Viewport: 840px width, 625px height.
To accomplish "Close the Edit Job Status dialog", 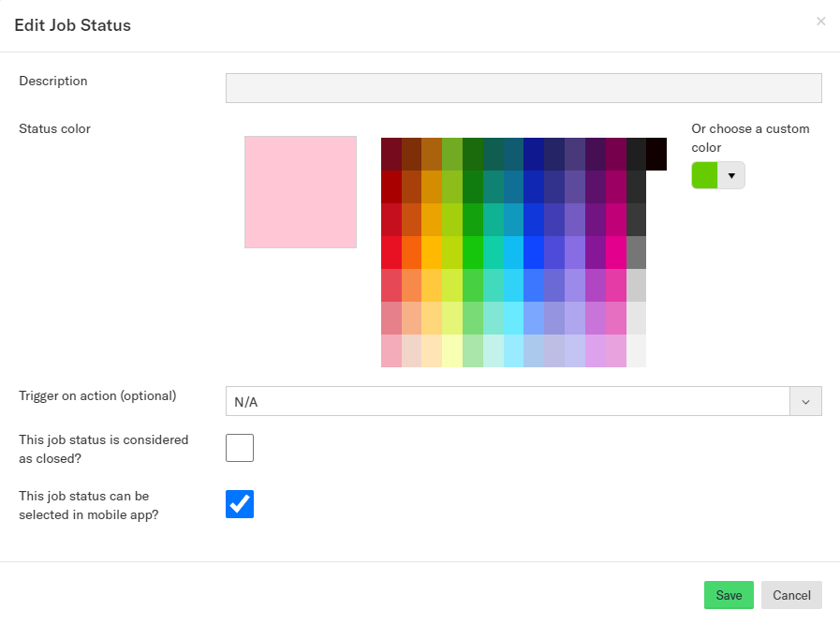I will coord(820,22).
